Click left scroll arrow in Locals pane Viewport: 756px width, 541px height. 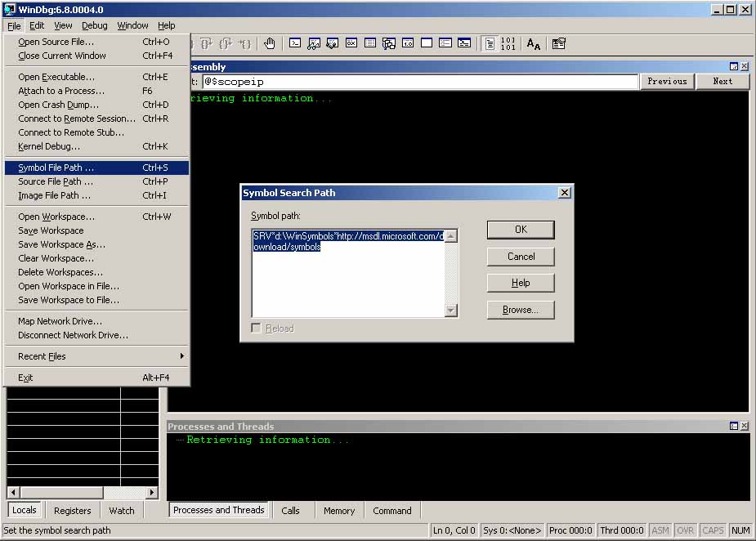[x=14, y=492]
